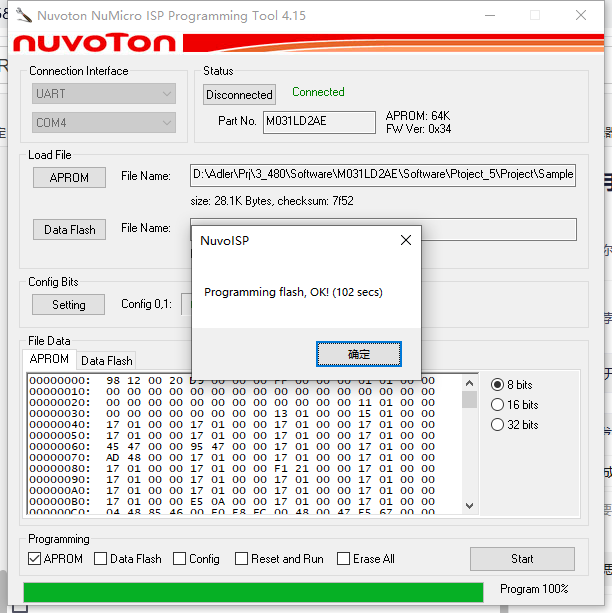Open Config Bits Setting button

pyautogui.click(x=68, y=305)
